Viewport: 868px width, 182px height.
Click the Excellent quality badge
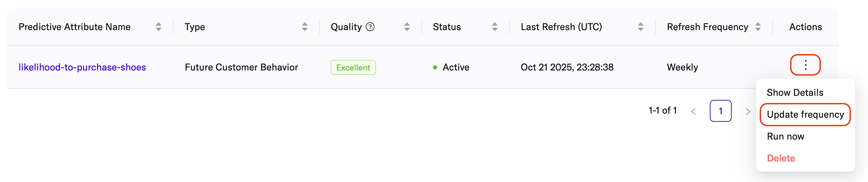click(x=353, y=67)
